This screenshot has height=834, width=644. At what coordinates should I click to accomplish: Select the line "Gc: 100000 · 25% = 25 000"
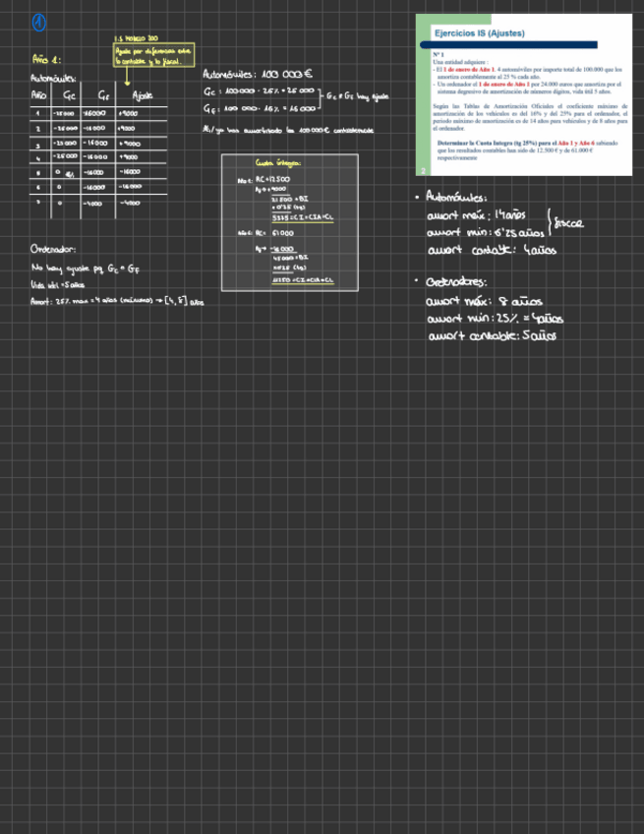pos(259,91)
